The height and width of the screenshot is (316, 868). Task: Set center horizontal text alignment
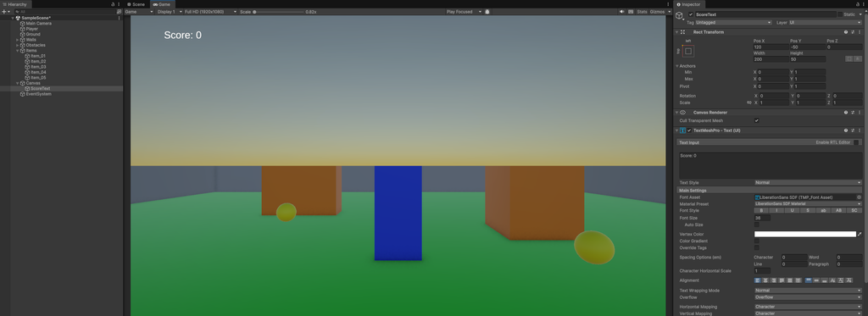coord(765,280)
